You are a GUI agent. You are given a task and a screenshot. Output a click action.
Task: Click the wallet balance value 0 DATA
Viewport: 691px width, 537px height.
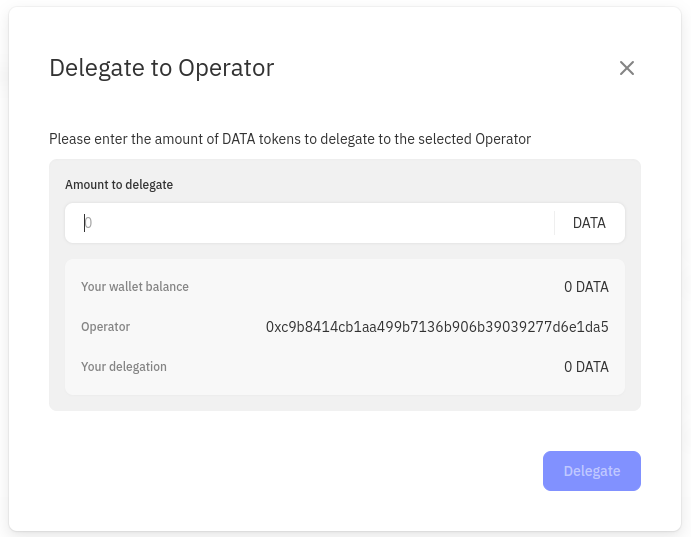(586, 287)
